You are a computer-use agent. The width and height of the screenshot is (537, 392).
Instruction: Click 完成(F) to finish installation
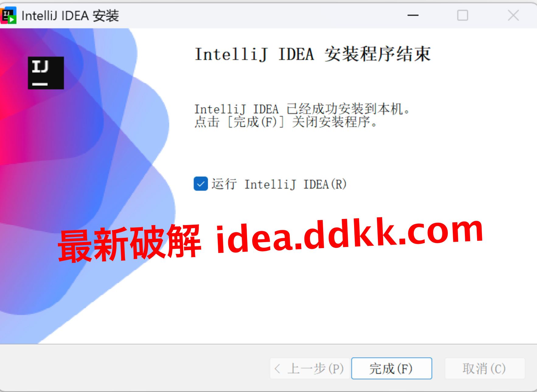[x=392, y=368]
